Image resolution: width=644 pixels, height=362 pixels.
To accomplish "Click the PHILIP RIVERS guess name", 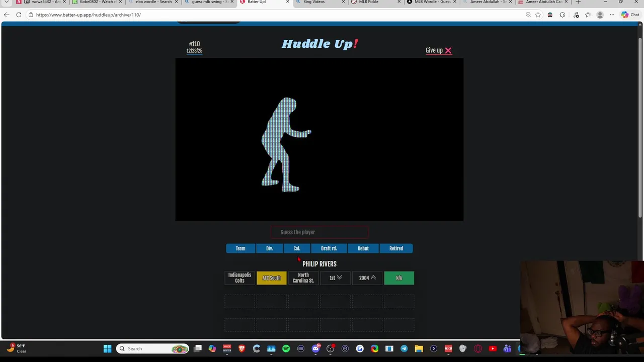I will click(x=319, y=264).
